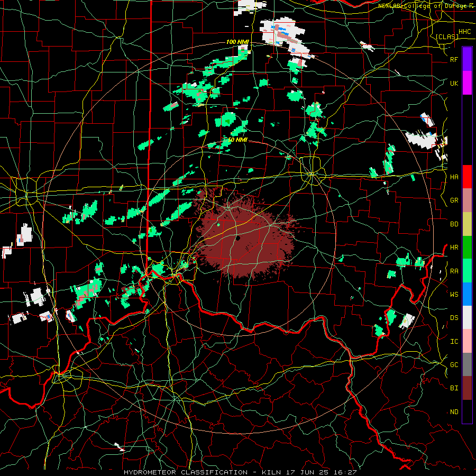Click the "IC" legend label
The image size is (476, 476).
pyautogui.click(x=454, y=342)
